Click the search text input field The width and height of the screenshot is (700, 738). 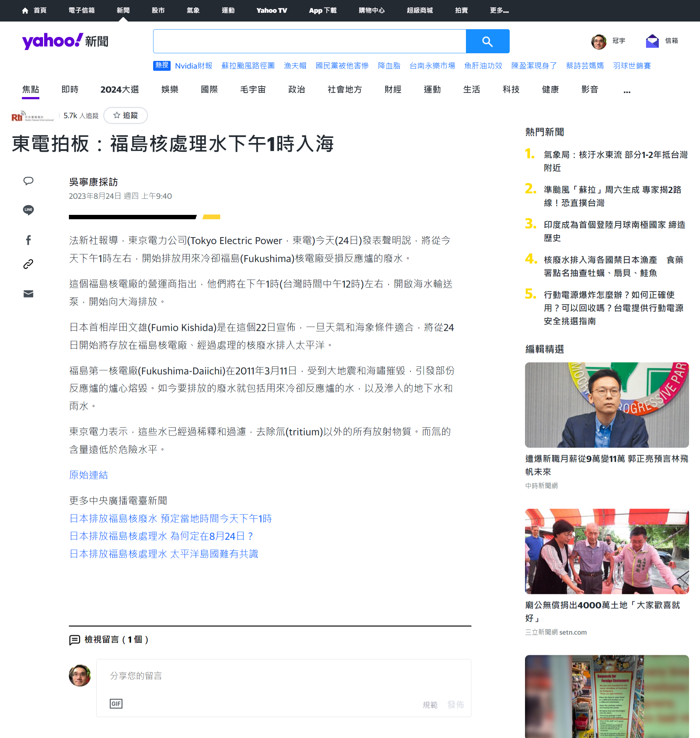pyautogui.click(x=309, y=42)
